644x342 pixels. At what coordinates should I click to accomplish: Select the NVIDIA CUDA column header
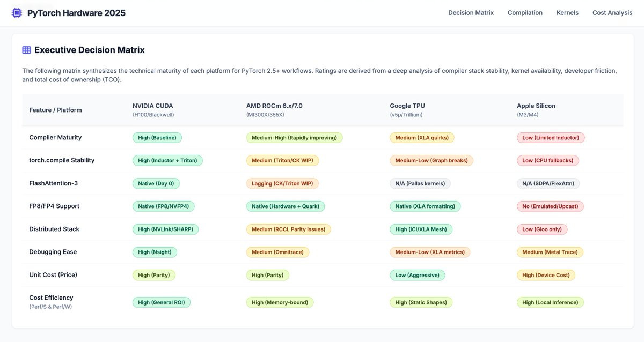point(153,106)
